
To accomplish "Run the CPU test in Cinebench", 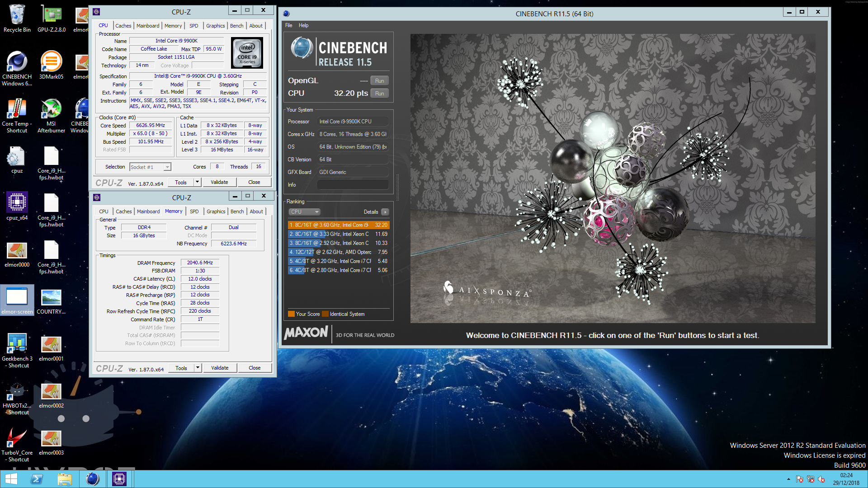I will pos(380,94).
